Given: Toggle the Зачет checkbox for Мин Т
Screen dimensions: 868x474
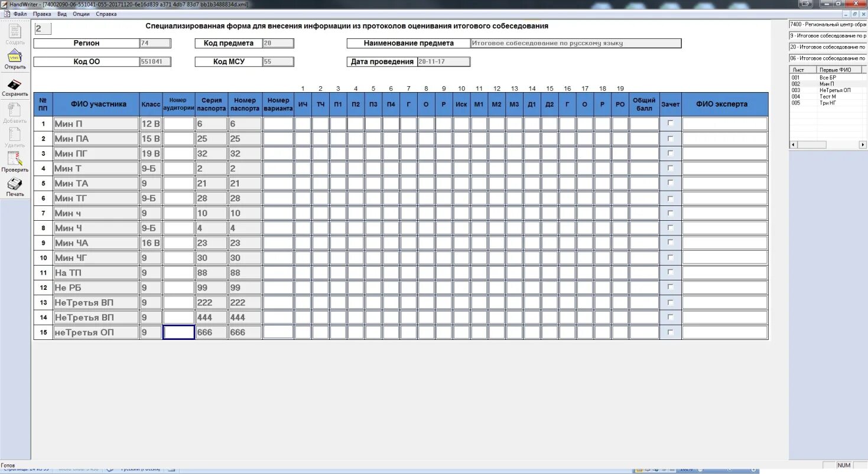Looking at the screenshot, I should 670,168.
